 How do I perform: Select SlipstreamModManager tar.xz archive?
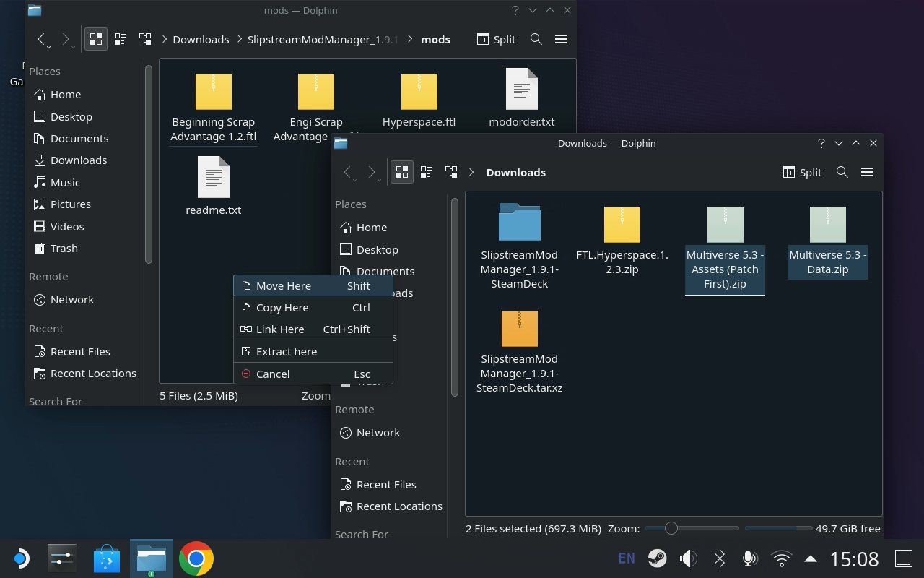click(519, 351)
